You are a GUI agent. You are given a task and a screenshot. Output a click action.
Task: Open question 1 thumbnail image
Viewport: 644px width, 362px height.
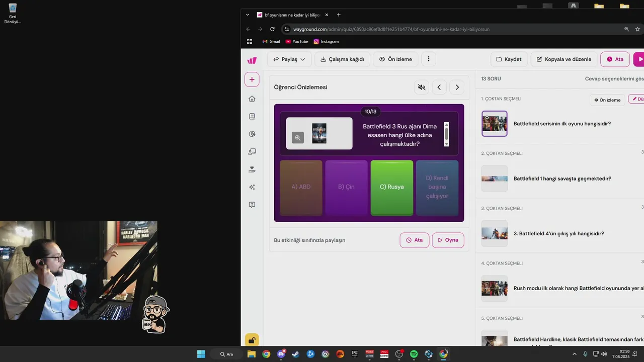click(x=495, y=124)
